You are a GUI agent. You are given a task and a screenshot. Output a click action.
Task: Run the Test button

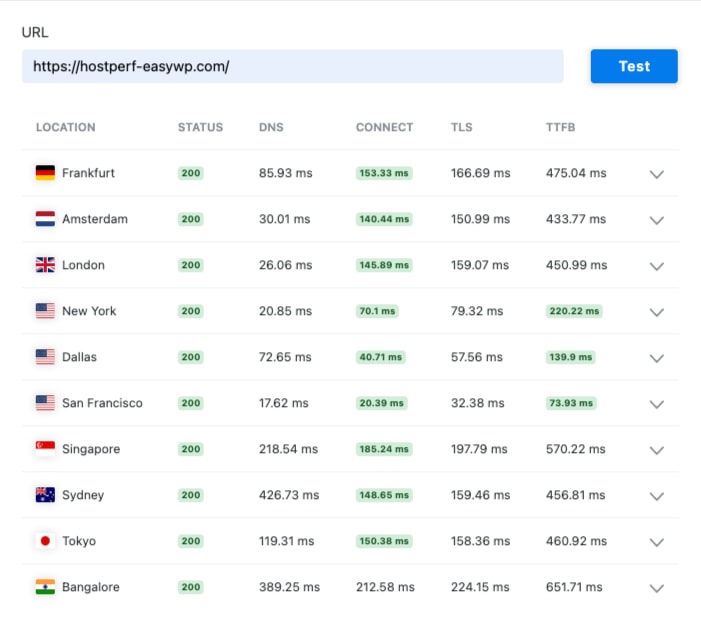pos(634,66)
